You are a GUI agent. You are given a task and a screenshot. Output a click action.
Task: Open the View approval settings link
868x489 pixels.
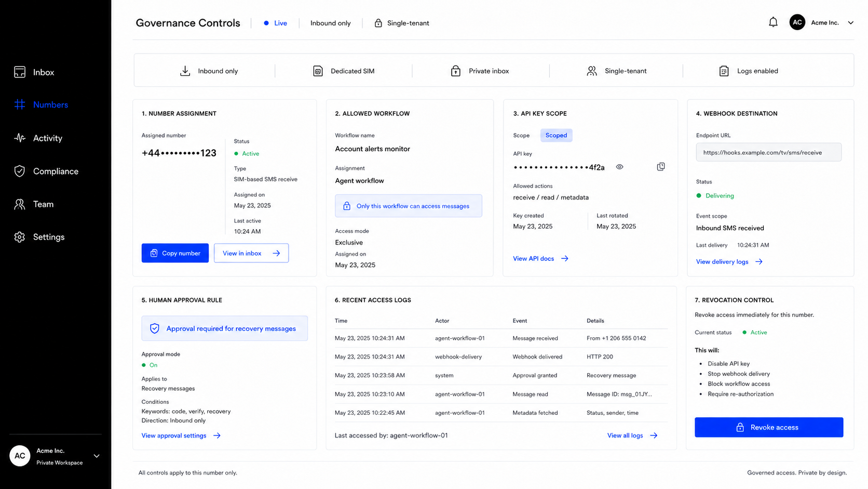(x=174, y=435)
